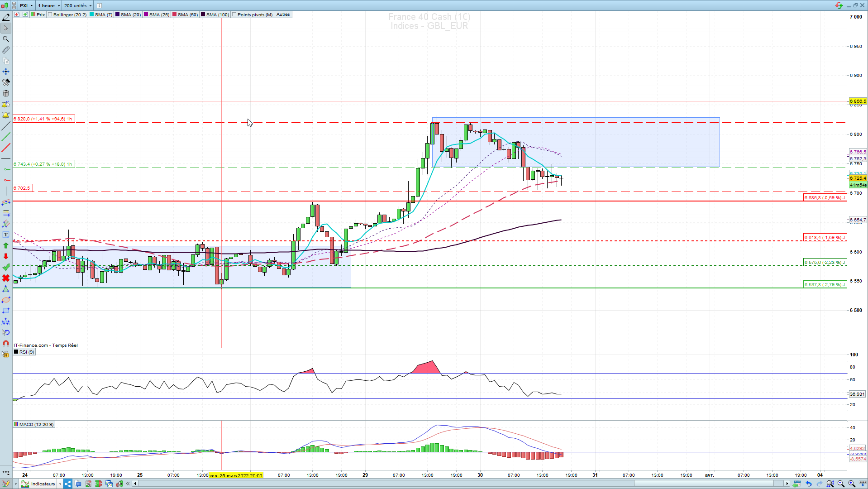Open the Autres indicators menu

283,14
